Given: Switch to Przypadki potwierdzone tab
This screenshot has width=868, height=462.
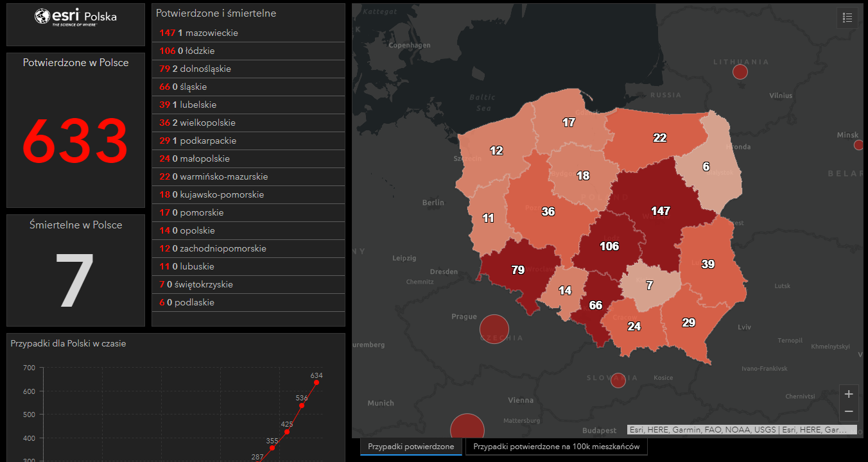Looking at the screenshot, I should coord(411,447).
